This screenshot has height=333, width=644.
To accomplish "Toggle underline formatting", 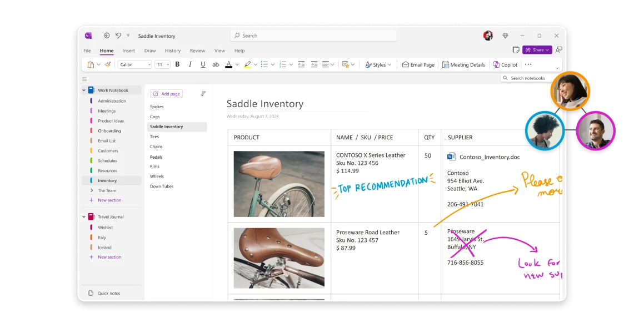I will pos(203,64).
